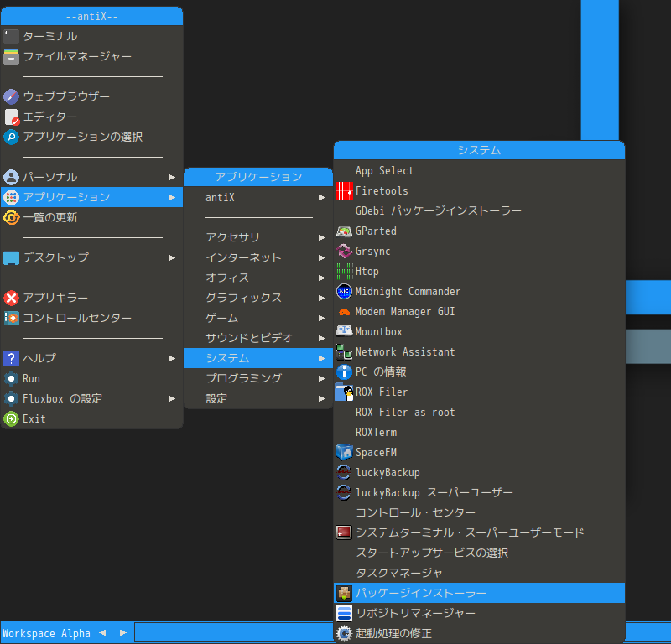This screenshot has width=671, height=644.
Task: Click the GParted disk icon
Action: 344,231
